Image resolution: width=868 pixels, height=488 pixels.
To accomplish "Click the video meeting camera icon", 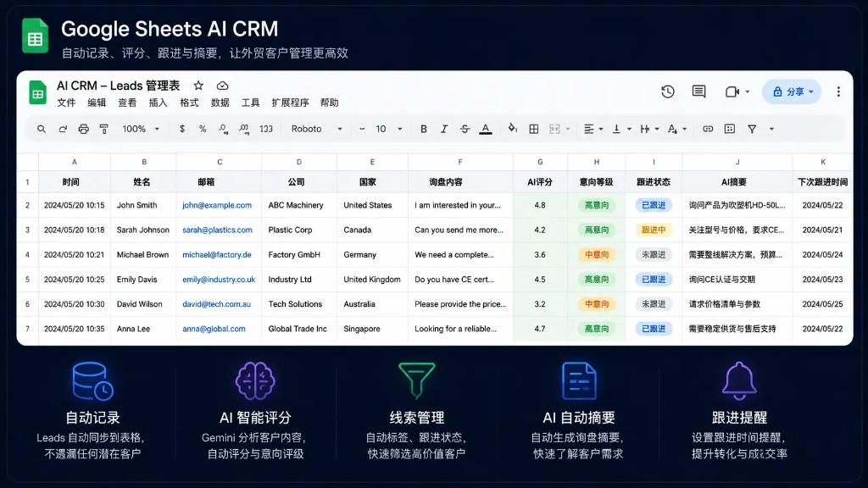I will pos(732,91).
